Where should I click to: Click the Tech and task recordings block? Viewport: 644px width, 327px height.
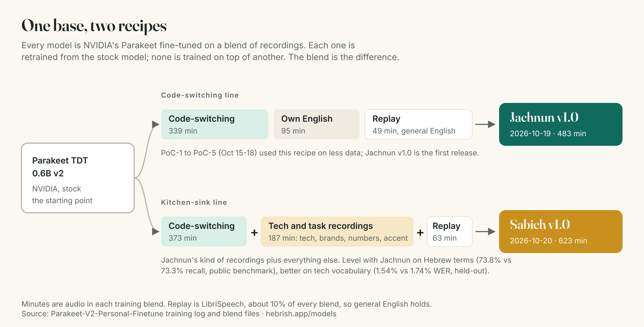pyautogui.click(x=337, y=232)
